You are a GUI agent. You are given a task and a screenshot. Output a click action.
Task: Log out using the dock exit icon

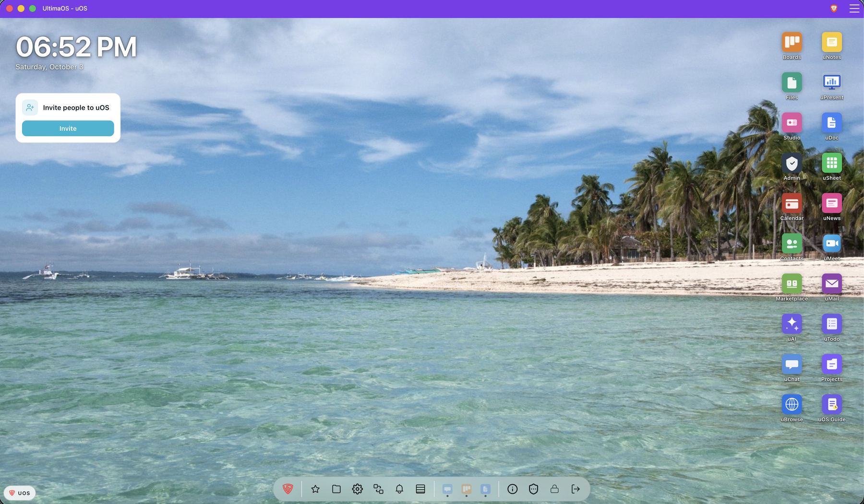click(576, 489)
